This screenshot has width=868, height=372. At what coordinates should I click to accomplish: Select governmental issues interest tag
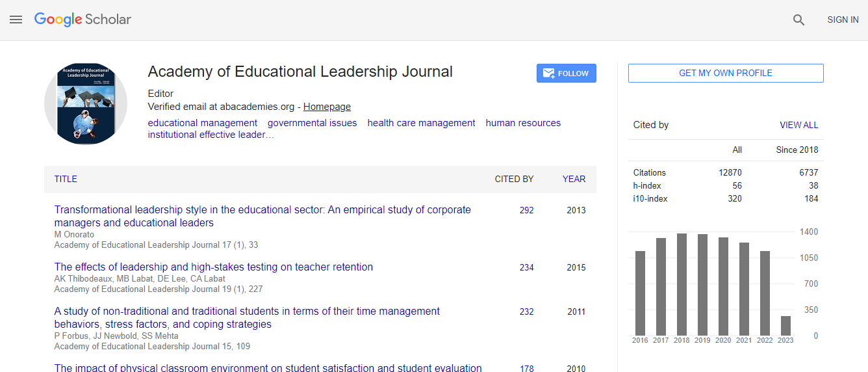coord(312,123)
